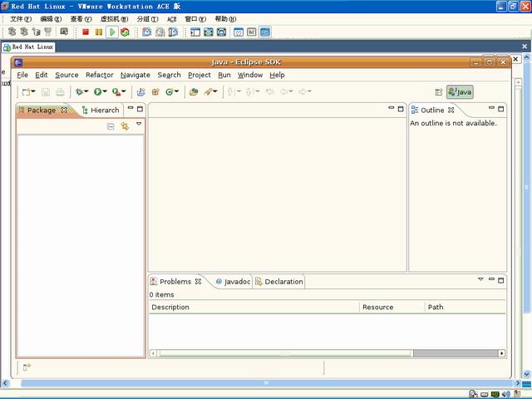532x399 pixels.
Task: Open the New Class dropdown arrow
Action: [176, 91]
